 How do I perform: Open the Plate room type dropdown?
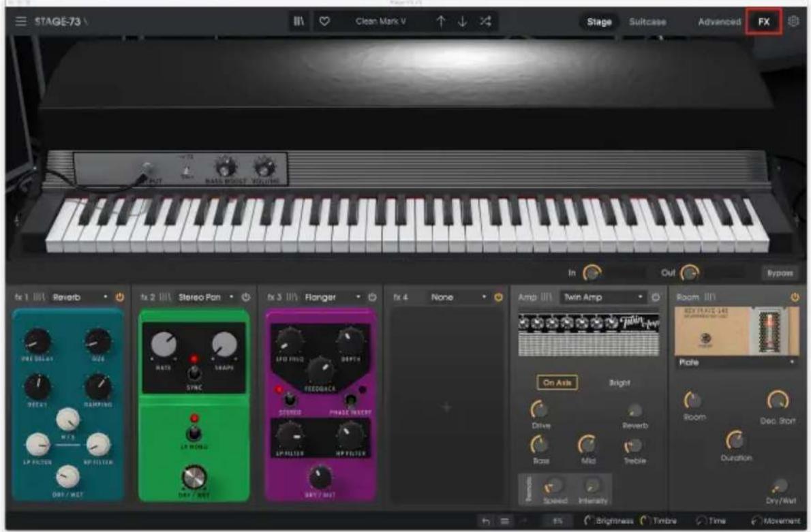click(x=737, y=362)
